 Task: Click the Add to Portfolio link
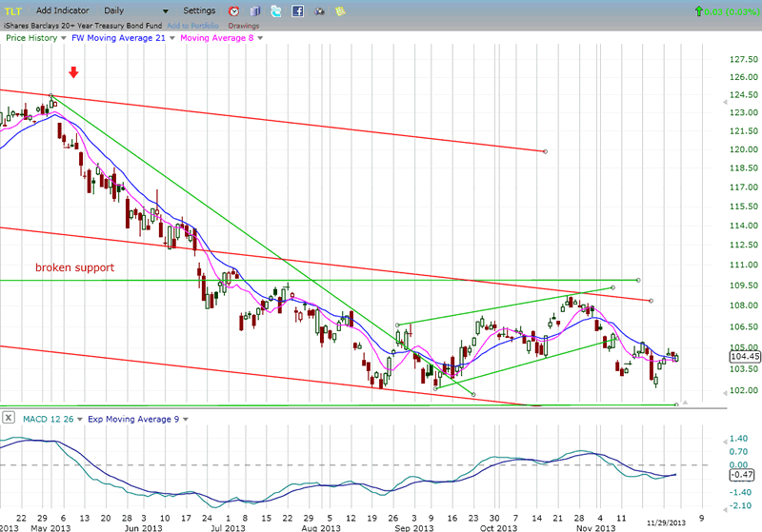tap(194, 26)
